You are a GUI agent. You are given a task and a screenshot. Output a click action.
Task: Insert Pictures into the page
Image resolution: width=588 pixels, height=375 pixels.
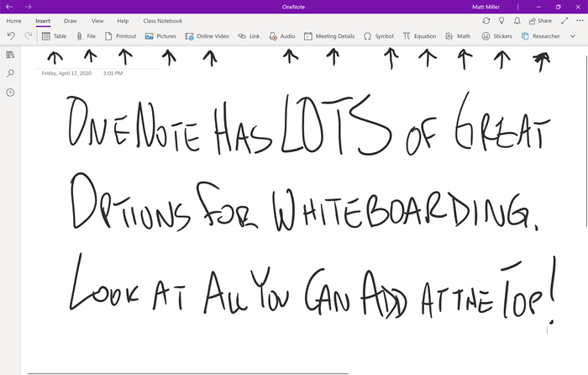[x=160, y=36]
